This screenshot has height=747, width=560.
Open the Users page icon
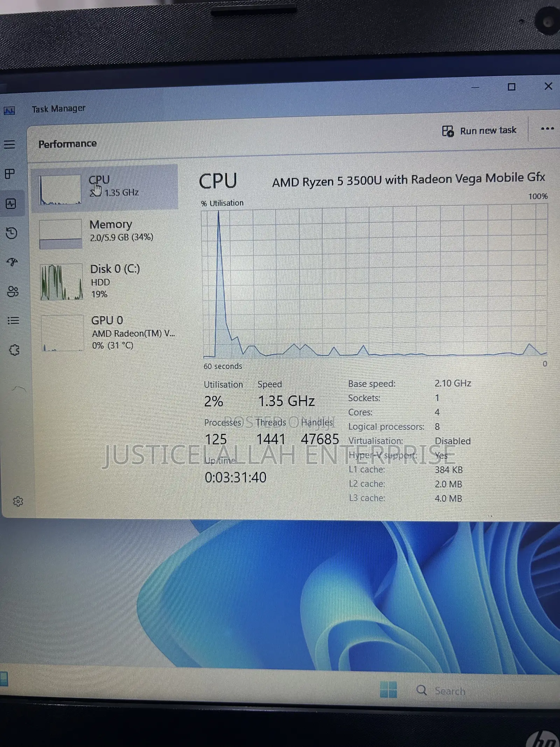click(13, 291)
